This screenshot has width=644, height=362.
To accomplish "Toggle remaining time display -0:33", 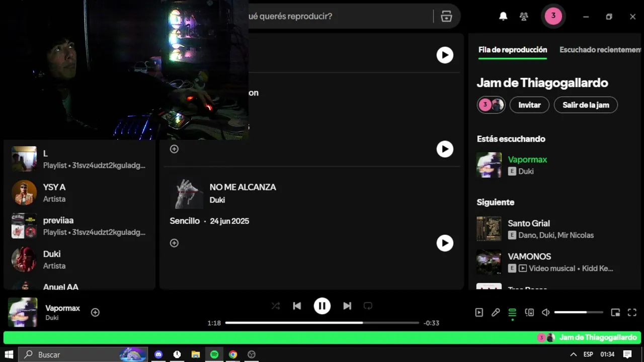I will tap(431, 323).
